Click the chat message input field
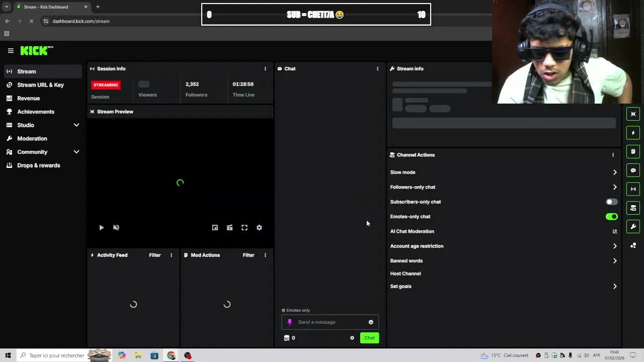Image resolution: width=644 pixels, height=362 pixels. (330, 322)
